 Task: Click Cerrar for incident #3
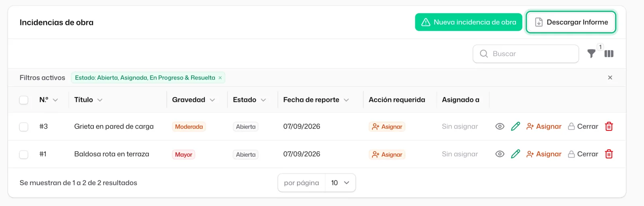pos(583,126)
